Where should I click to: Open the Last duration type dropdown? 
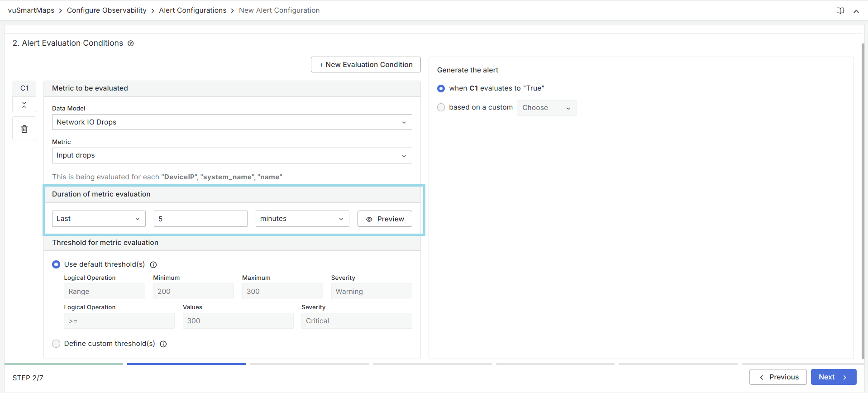99,219
